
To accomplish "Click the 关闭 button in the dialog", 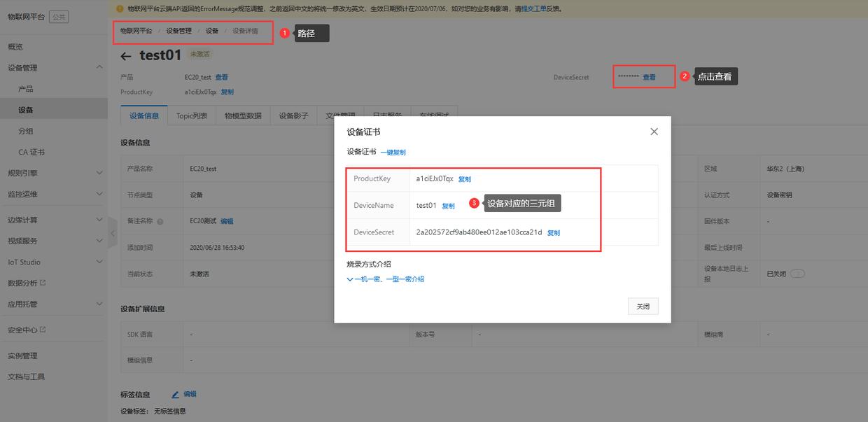I will point(642,306).
